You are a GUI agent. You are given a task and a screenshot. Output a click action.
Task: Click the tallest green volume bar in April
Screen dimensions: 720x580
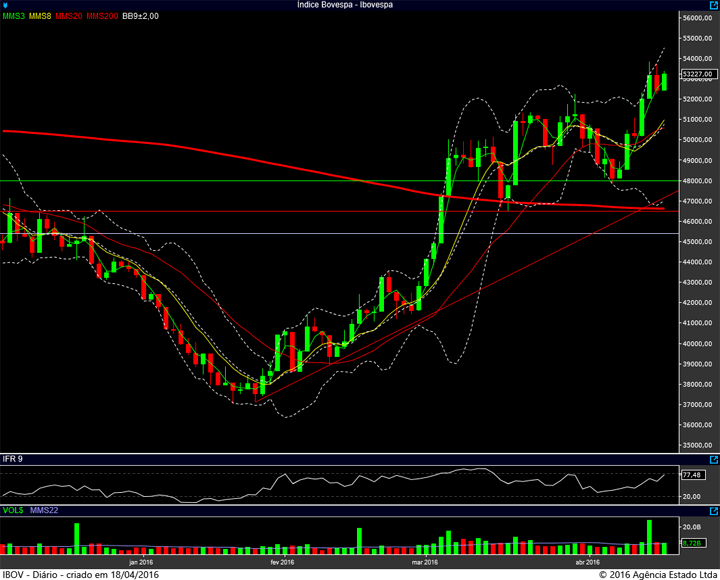(x=649, y=537)
